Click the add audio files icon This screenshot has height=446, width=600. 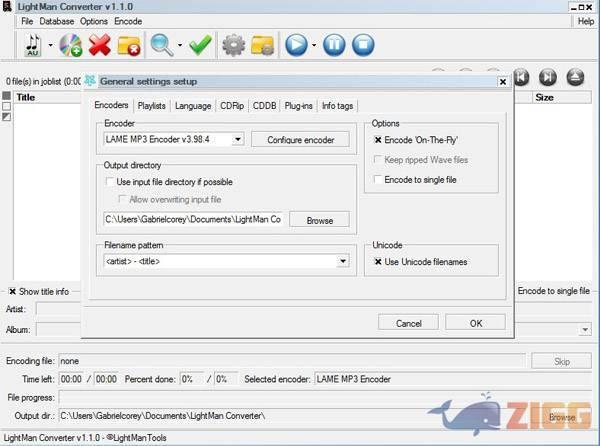(x=33, y=45)
